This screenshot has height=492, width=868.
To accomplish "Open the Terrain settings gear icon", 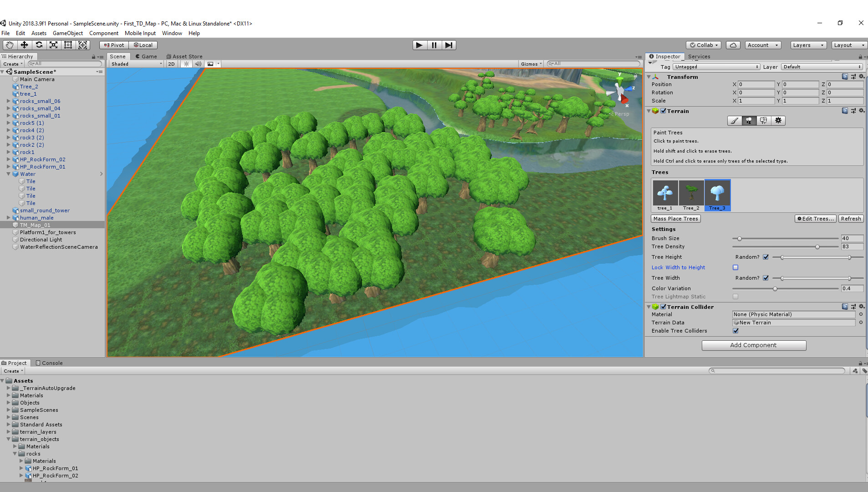I will pos(778,120).
